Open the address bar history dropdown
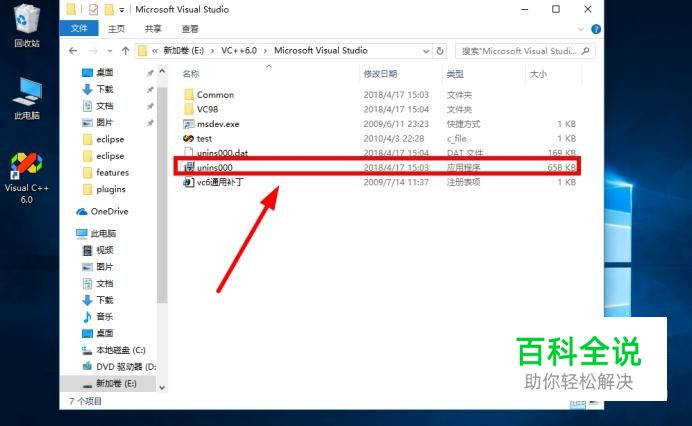 click(x=426, y=51)
